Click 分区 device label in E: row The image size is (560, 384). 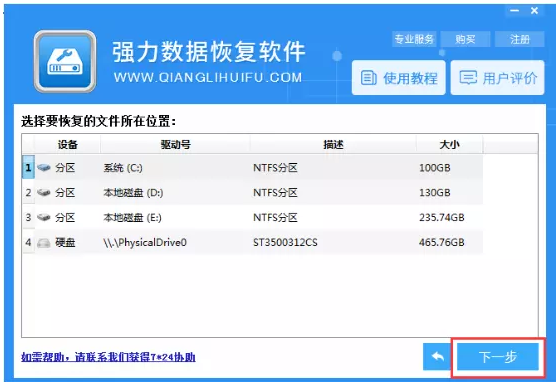click(x=65, y=217)
